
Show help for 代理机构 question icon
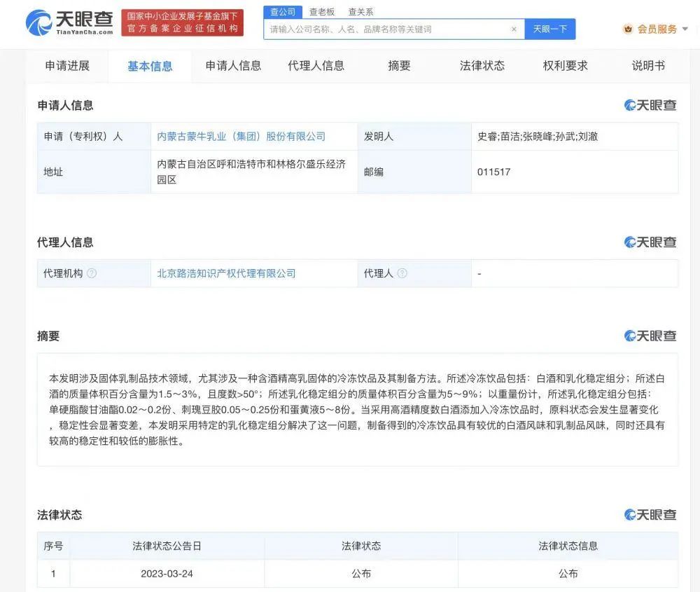tap(92, 273)
